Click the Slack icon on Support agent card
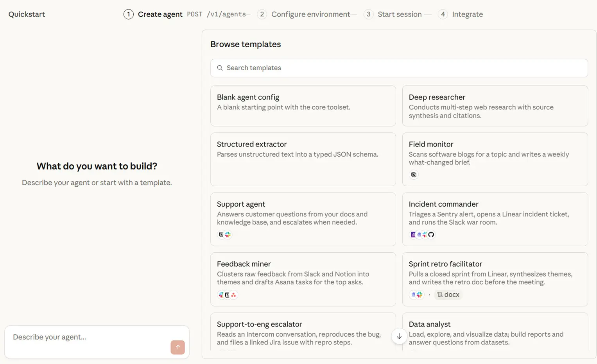 coord(228,235)
